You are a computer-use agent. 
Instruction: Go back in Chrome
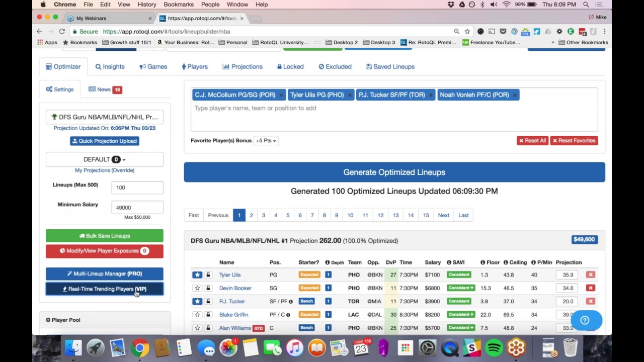(39, 31)
